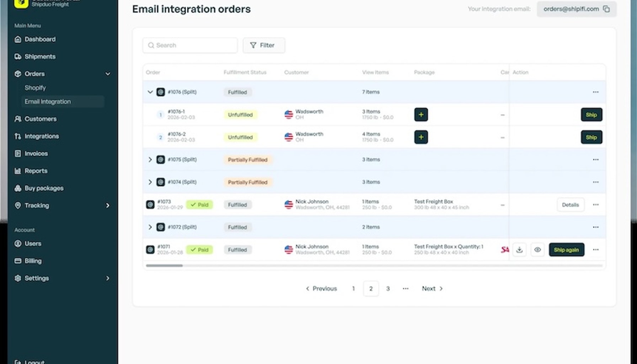
Task: Go to the Previous page
Action: 321,289
